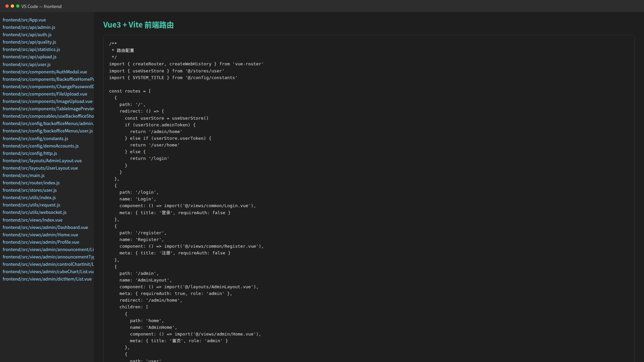Open views/admin/Home.vue in the file list
Image resolution: width=644 pixels, height=362 pixels.
[40, 235]
